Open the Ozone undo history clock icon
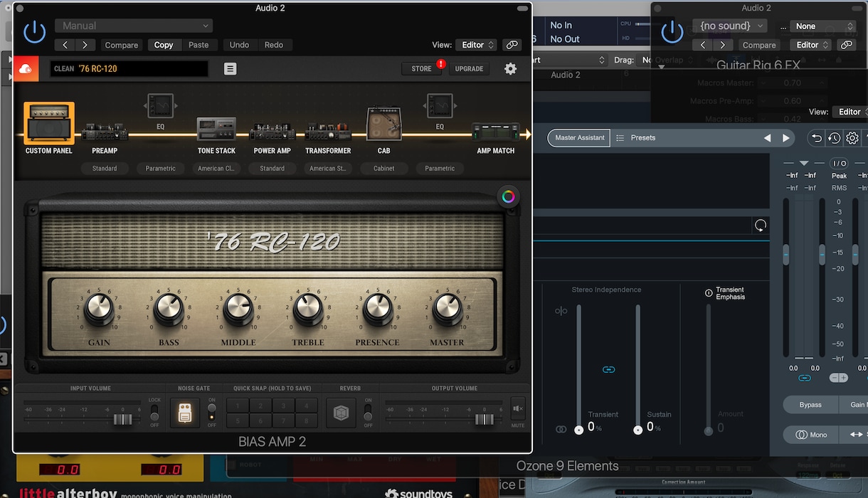Image resolution: width=868 pixels, height=498 pixels. coord(834,138)
